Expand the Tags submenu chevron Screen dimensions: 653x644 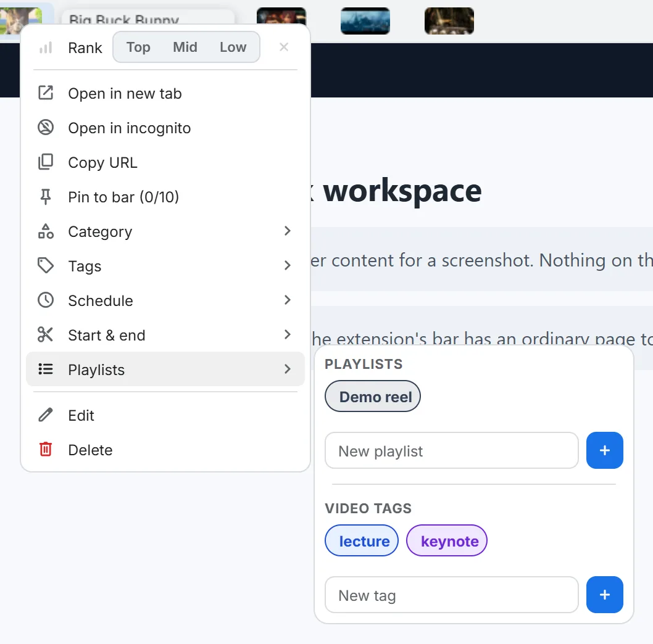(x=288, y=266)
